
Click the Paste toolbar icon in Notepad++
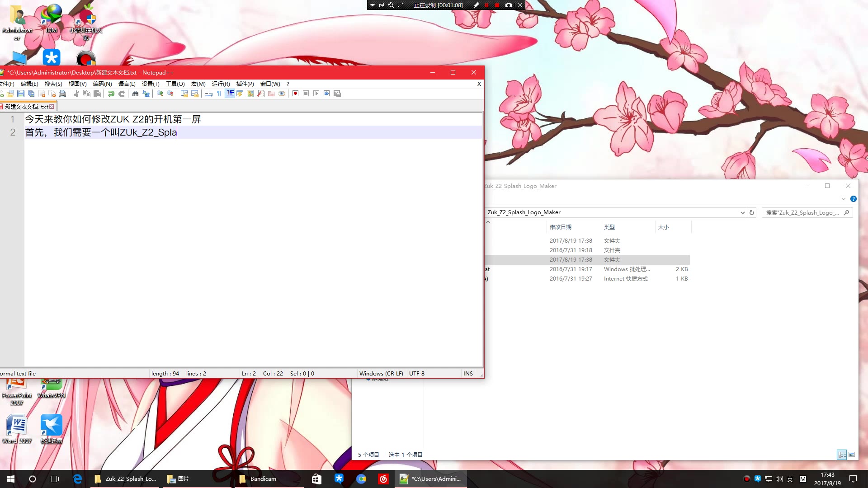coord(97,94)
